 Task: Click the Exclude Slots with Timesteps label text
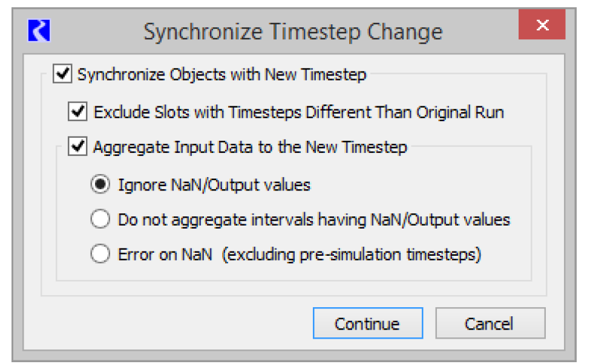[x=298, y=112]
